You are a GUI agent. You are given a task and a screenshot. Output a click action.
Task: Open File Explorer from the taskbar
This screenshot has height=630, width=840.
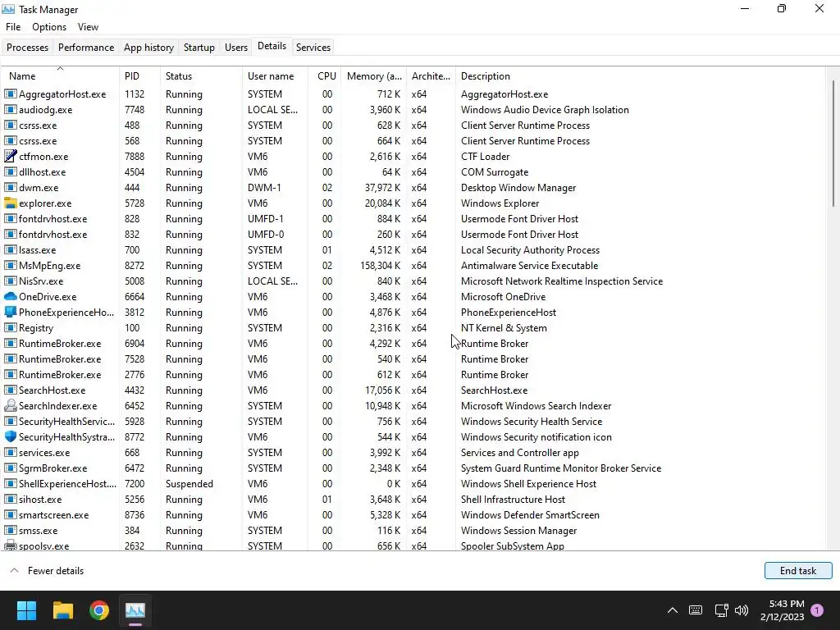tap(62, 610)
